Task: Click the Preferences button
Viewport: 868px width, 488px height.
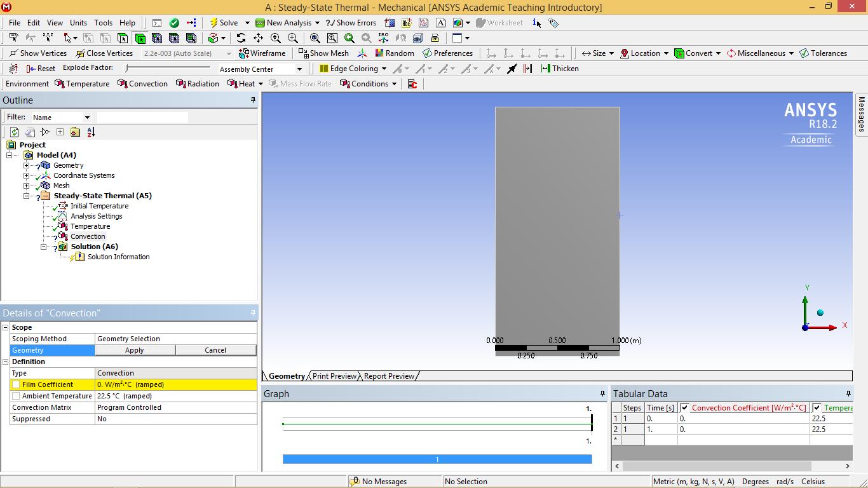Action: tap(447, 53)
